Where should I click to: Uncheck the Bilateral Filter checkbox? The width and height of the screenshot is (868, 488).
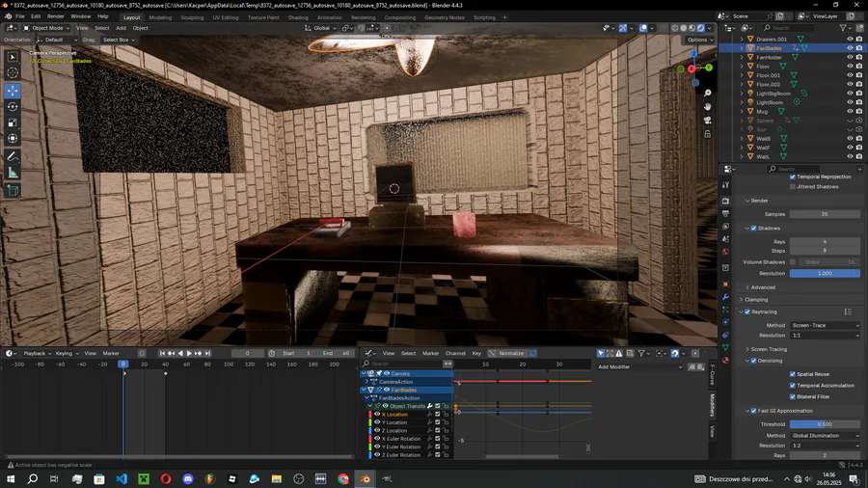[x=792, y=396]
